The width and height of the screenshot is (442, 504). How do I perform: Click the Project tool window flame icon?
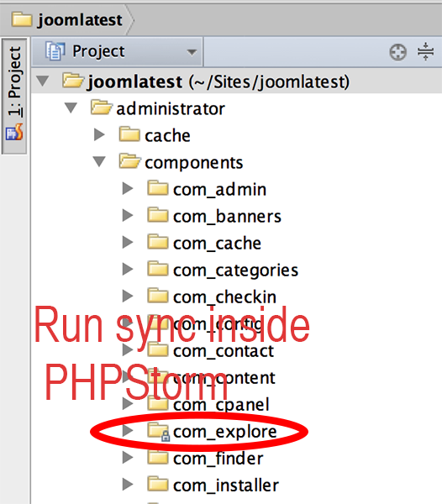click(14, 132)
